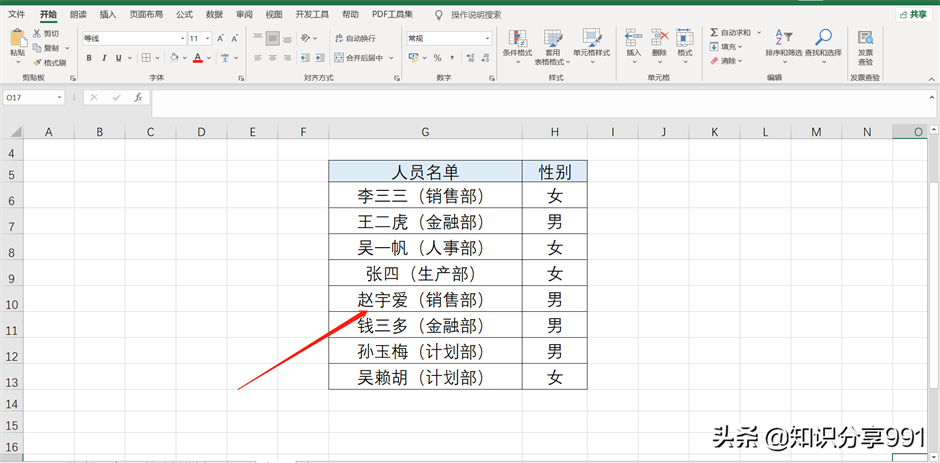
Task: Click Find and Select (查找和选择) magnifier
Action: pyautogui.click(x=823, y=44)
